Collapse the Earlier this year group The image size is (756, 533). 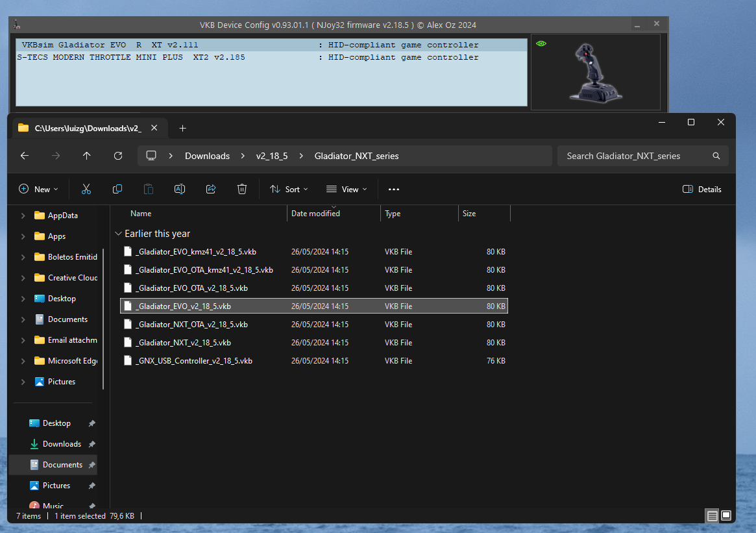coord(119,234)
